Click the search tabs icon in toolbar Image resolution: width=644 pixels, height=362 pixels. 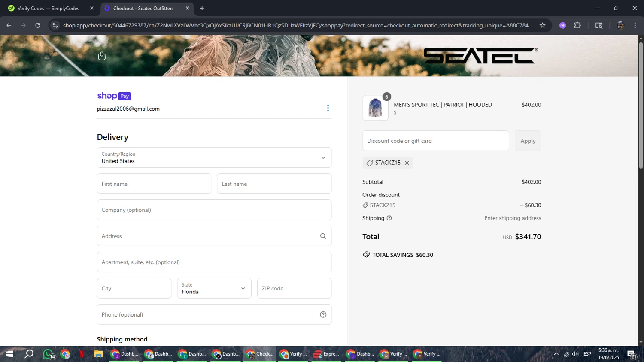(599, 25)
